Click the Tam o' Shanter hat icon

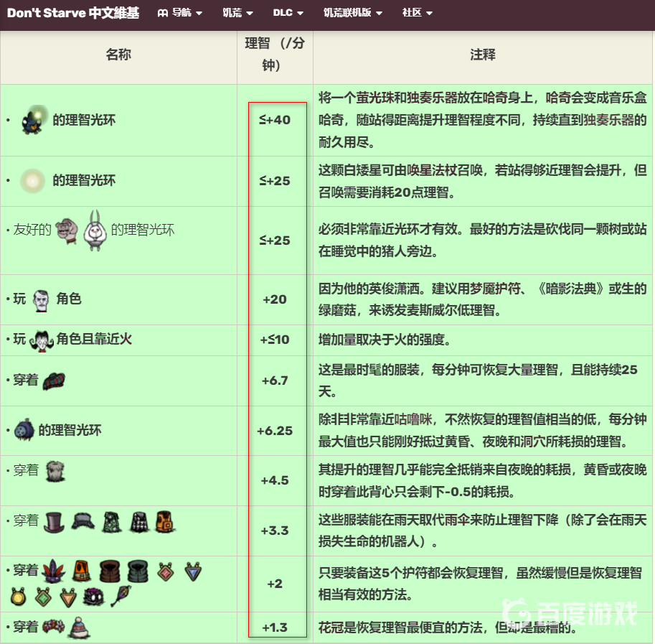click(x=54, y=381)
